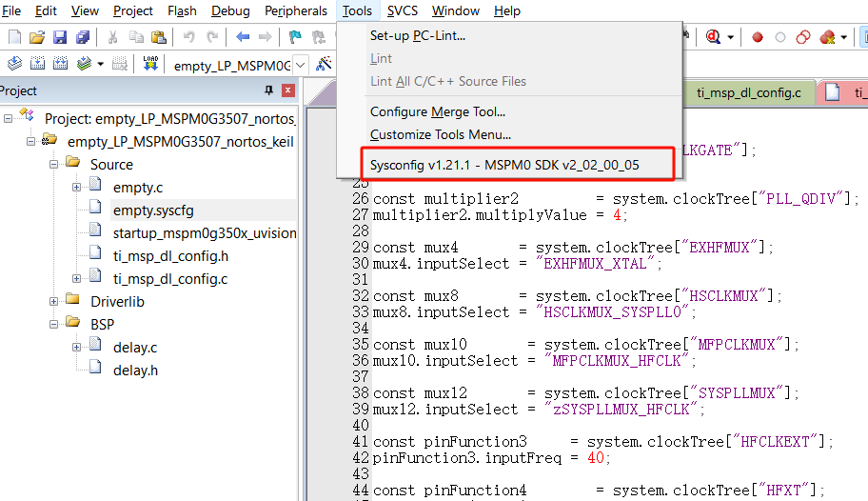
Task: Open debug session dropdown arrow
Action: click(731, 38)
